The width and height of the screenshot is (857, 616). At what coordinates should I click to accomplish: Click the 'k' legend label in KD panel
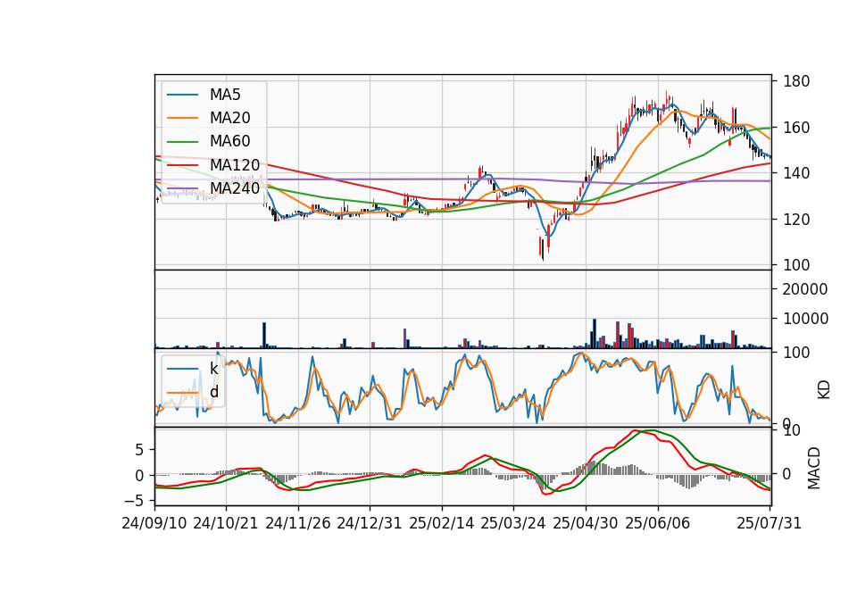[213, 369]
